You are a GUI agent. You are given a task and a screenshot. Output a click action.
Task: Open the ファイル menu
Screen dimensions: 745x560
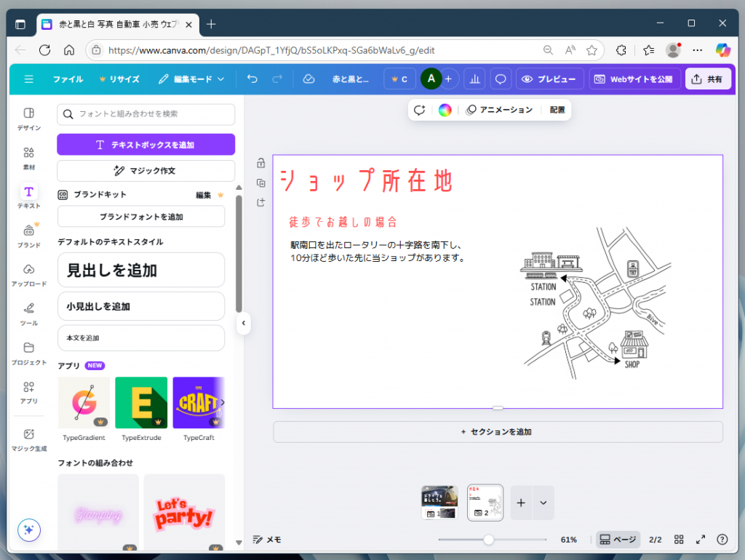(x=68, y=79)
